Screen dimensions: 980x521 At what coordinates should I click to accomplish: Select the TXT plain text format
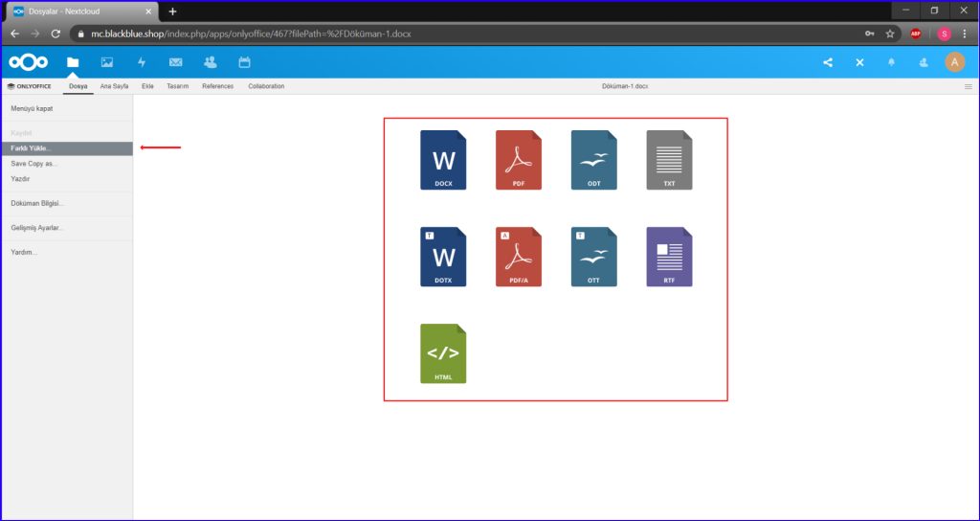click(669, 160)
